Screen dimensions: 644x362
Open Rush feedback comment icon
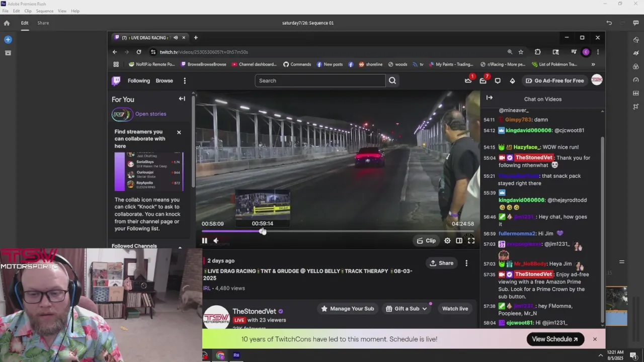636,23
